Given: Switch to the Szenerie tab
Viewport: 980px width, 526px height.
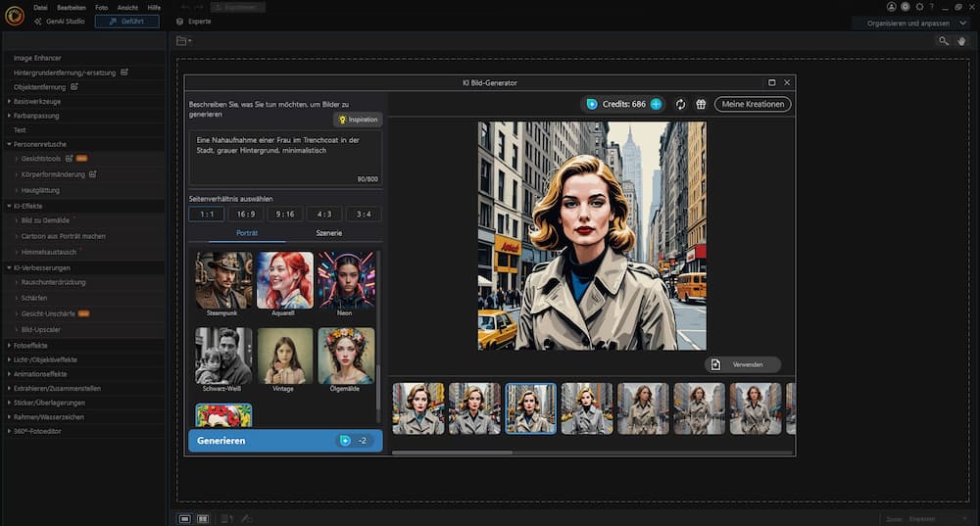Looking at the screenshot, I should (x=329, y=234).
